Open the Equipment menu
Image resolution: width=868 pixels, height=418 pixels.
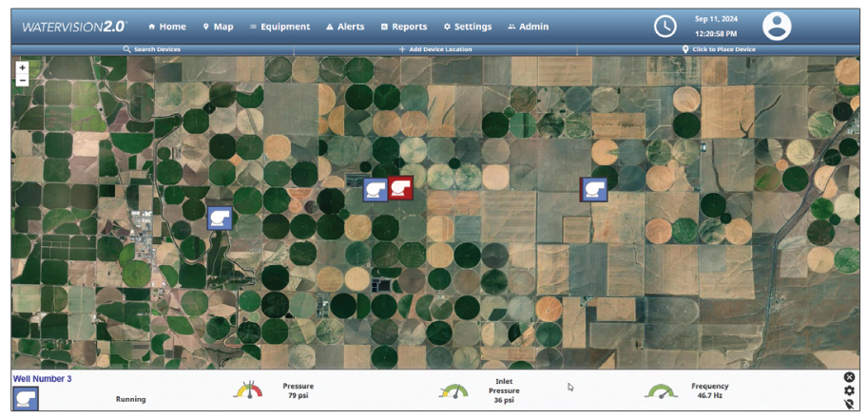point(280,27)
